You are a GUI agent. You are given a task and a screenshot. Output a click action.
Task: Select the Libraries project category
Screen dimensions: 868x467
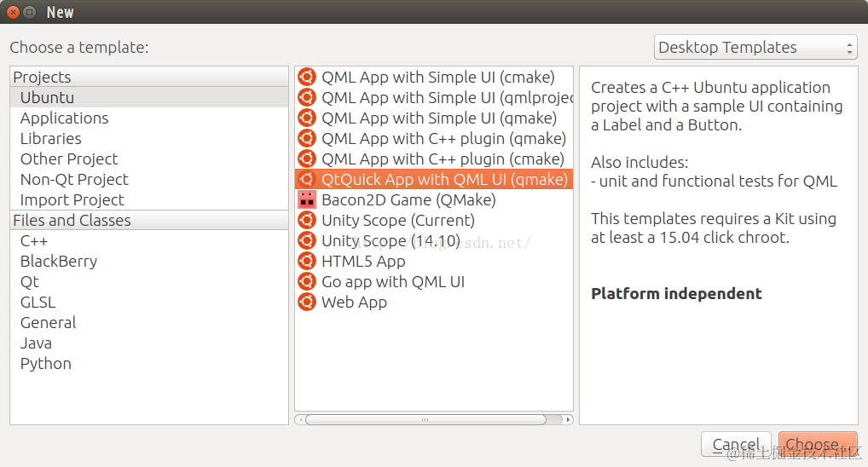(149, 138)
